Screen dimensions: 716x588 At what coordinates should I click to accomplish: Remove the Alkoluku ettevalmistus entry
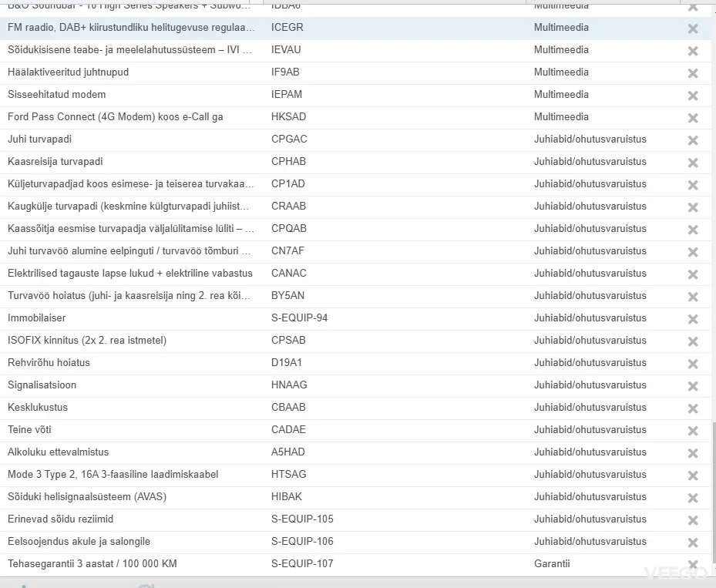coord(692,453)
